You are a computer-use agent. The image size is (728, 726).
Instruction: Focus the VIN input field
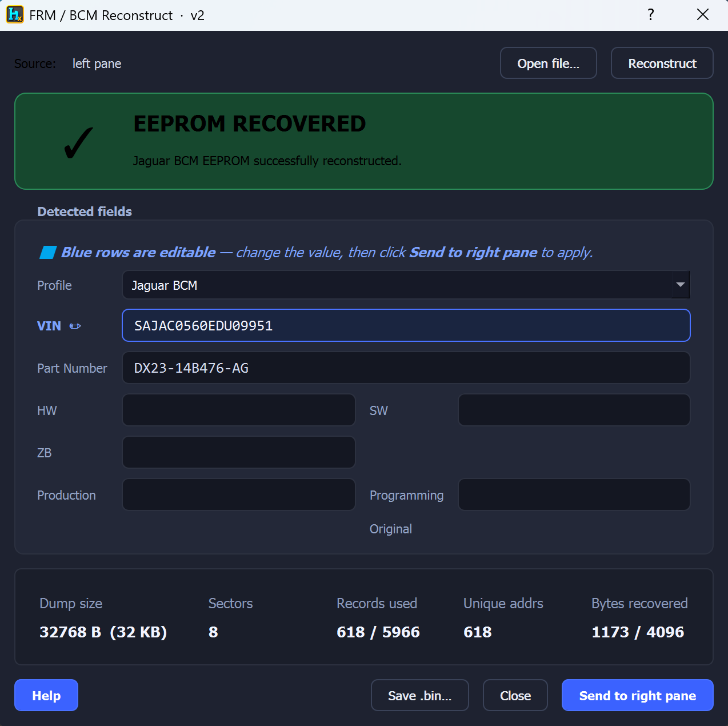406,325
